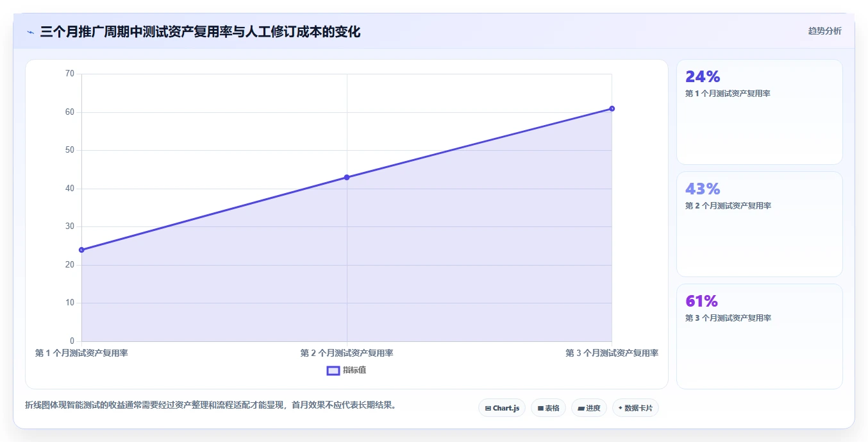Viewport: 868px width, 442px height.
Task: Click the y-axis label 10
Action: [x=70, y=303]
